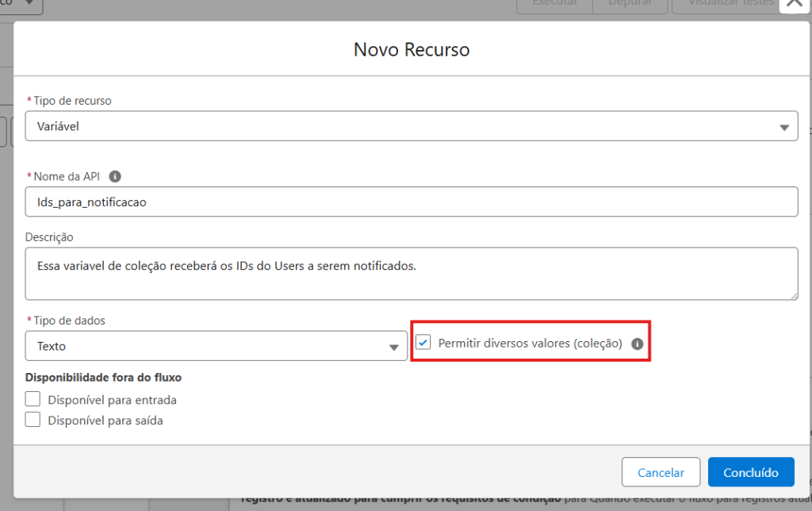Select the Depurar option at the top

[x=629, y=3]
